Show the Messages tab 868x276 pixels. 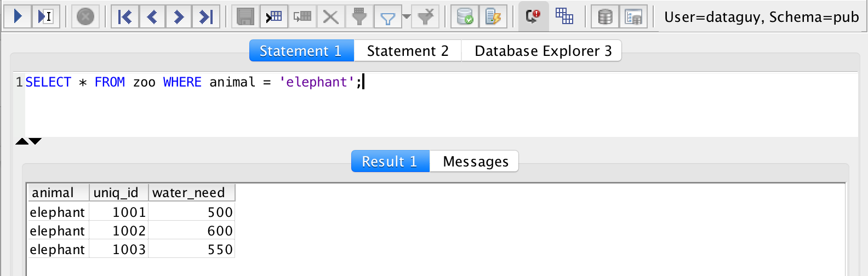tap(475, 162)
